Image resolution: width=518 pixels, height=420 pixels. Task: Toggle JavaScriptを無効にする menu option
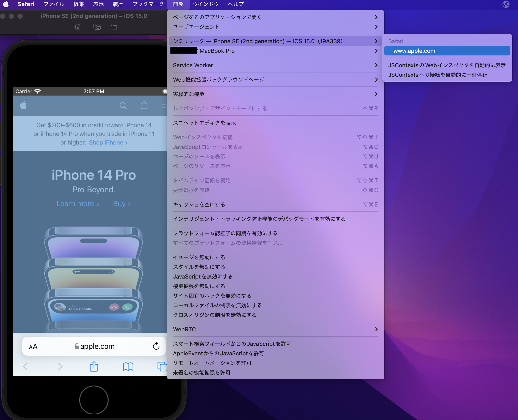click(203, 277)
